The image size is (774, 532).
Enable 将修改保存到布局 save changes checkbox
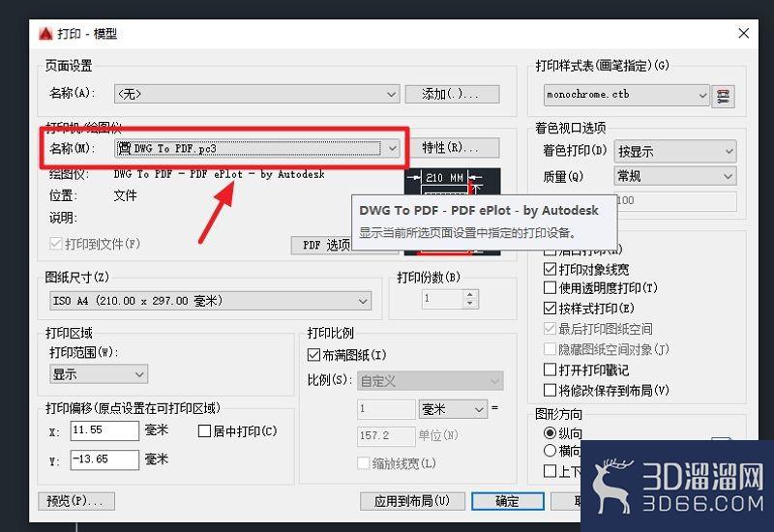pos(550,391)
